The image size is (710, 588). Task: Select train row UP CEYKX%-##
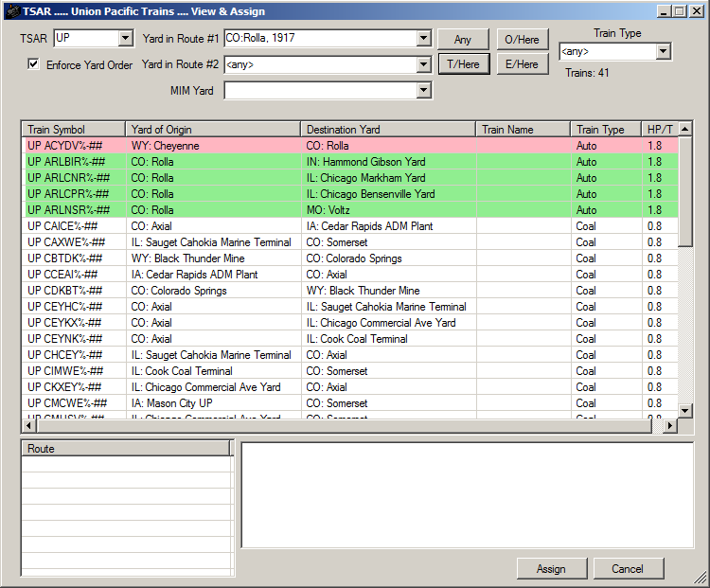click(349, 323)
